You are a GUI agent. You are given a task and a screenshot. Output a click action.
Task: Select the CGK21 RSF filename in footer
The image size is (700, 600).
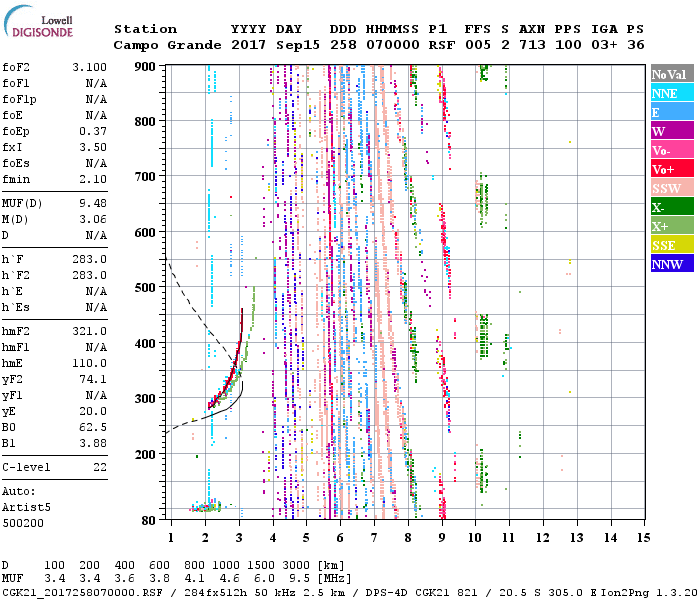(70, 592)
